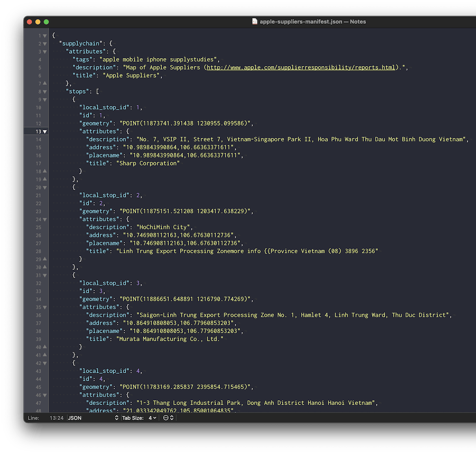Viewport: 476px width, 454px height.
Task: Collapse the root object fold arrow on line 1
Action: tap(45, 36)
